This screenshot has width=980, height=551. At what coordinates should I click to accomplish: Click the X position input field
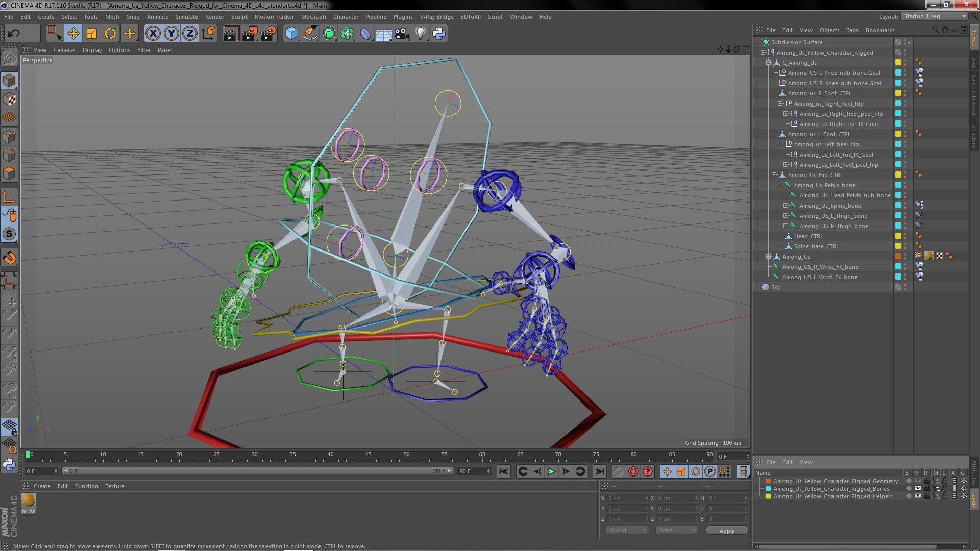[x=627, y=498]
